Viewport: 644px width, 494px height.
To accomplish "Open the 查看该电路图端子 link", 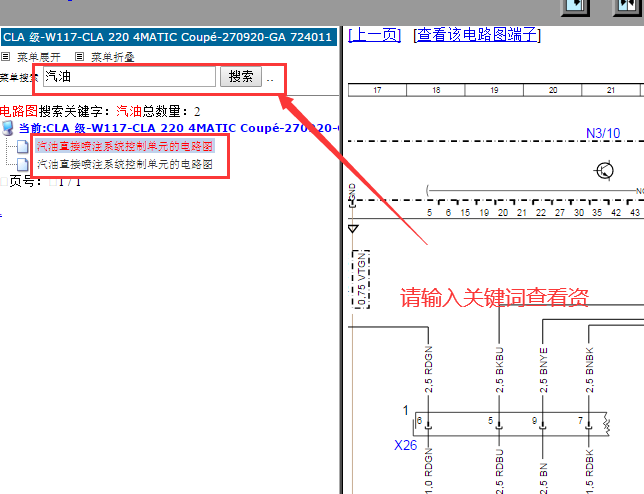I will [477, 35].
